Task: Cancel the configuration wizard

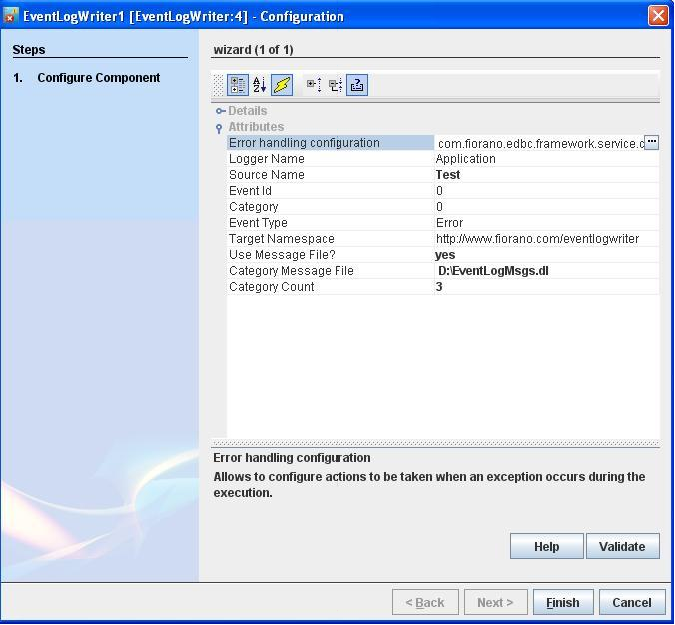Action: click(631, 602)
